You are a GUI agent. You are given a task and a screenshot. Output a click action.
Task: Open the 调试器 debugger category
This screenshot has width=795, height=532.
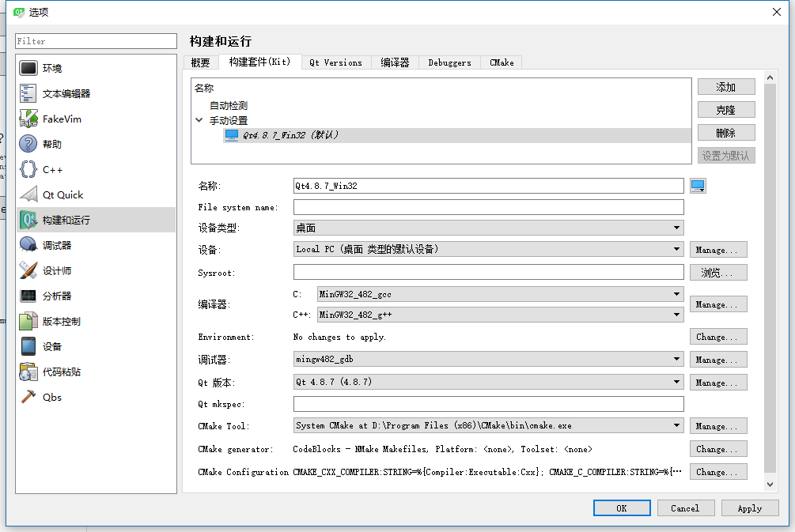coord(96,245)
